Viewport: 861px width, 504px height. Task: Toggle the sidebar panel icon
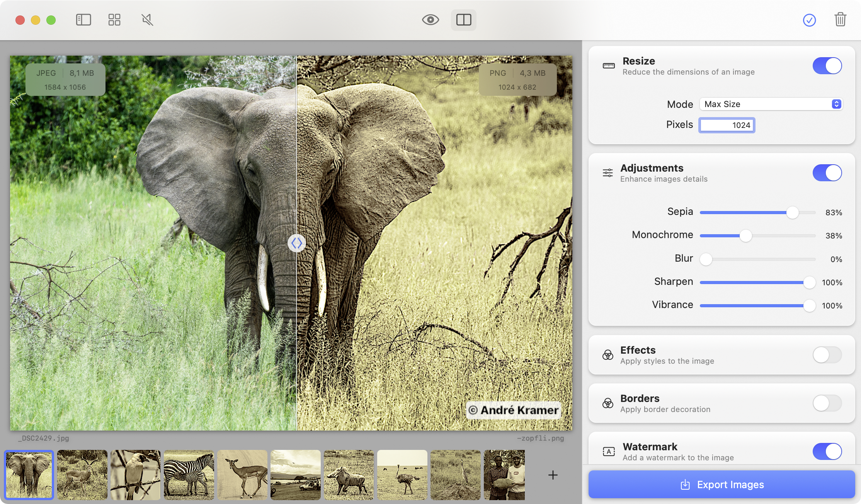83,20
